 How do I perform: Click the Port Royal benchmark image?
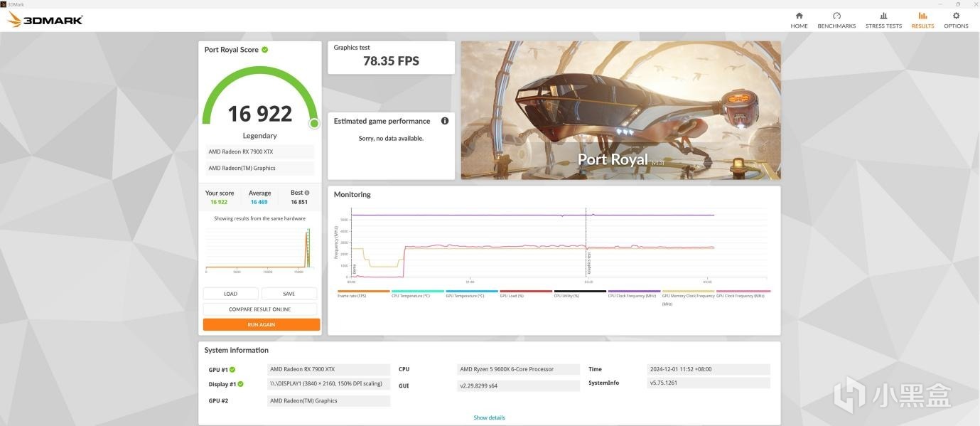click(x=620, y=110)
